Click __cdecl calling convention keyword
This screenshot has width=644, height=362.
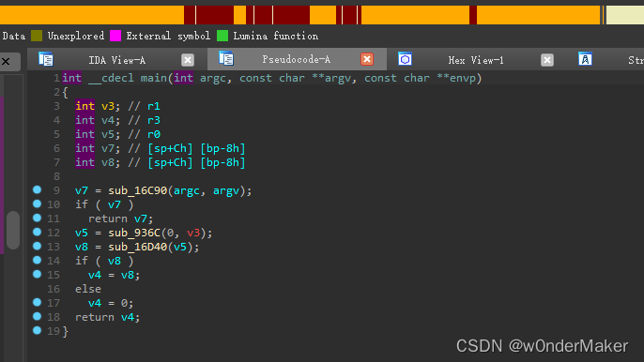click(112, 78)
